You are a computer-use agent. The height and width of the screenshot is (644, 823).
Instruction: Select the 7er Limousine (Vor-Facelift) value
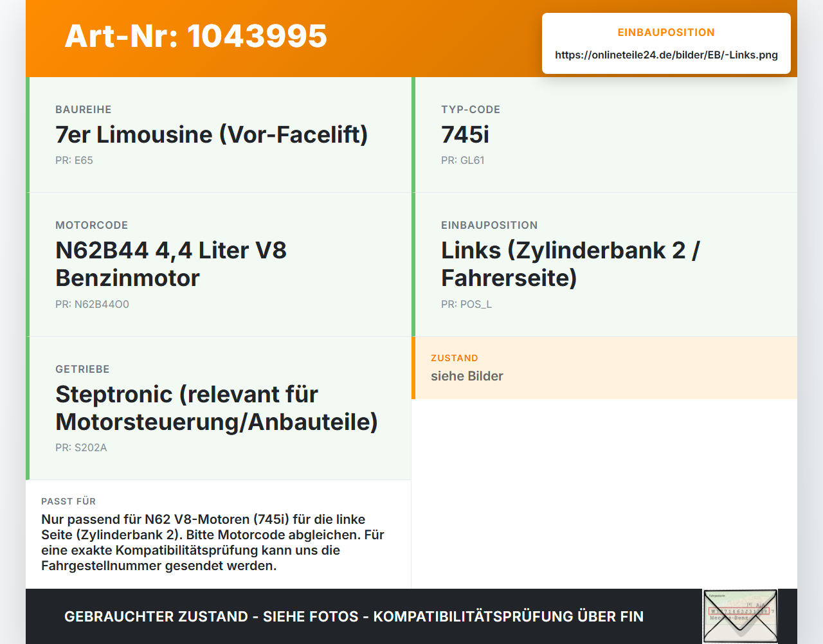(x=212, y=135)
